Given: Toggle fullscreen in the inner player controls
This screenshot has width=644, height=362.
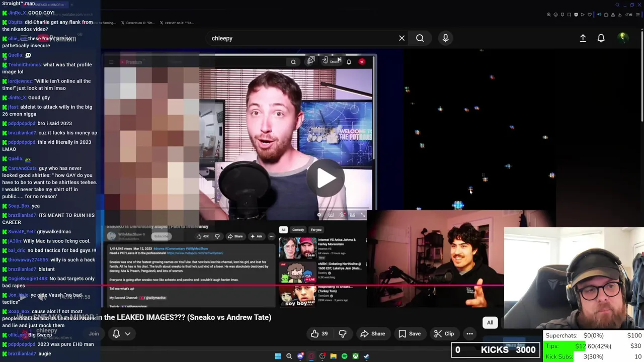Looking at the screenshot, I should (363, 215).
